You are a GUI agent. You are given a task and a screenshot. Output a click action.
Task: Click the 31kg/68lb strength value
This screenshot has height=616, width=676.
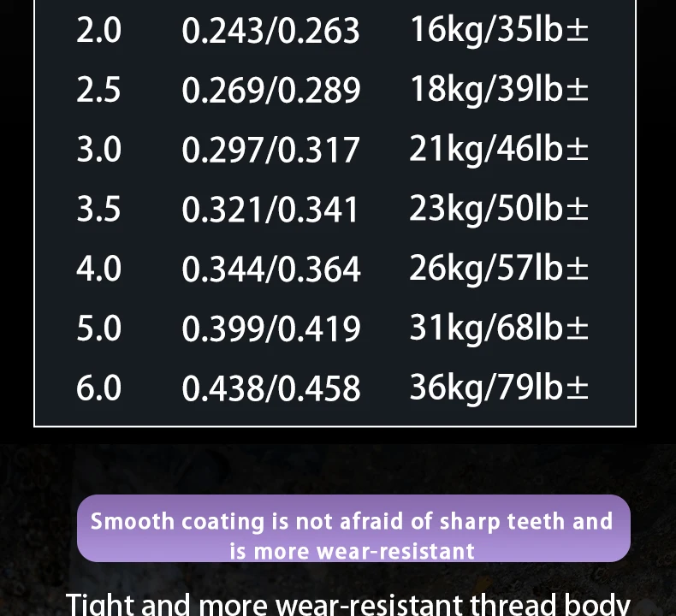coord(499,329)
